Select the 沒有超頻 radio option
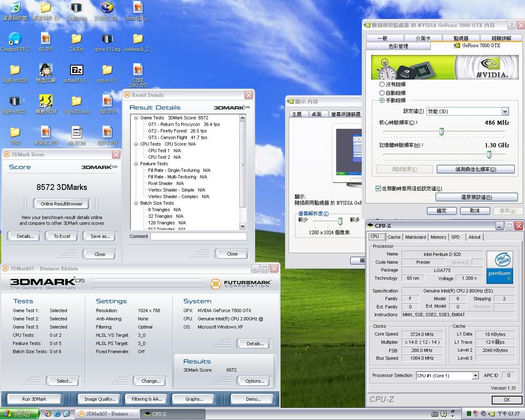The height and width of the screenshot is (420, 525). point(382,84)
